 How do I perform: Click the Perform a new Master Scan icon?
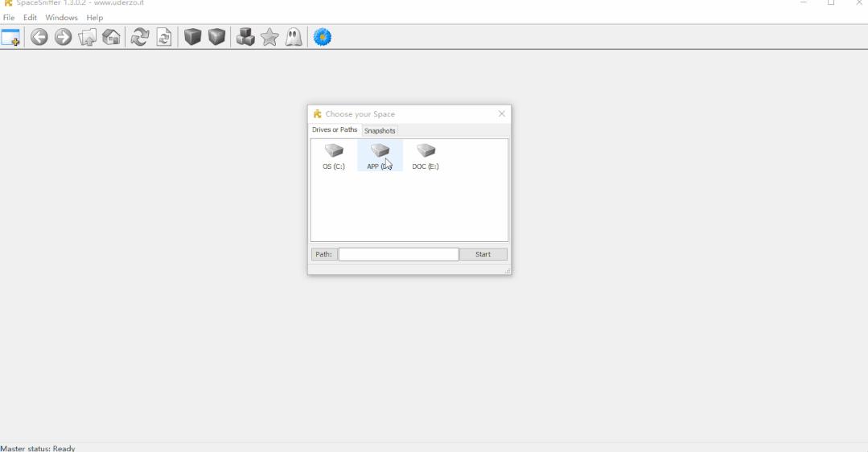click(x=139, y=37)
